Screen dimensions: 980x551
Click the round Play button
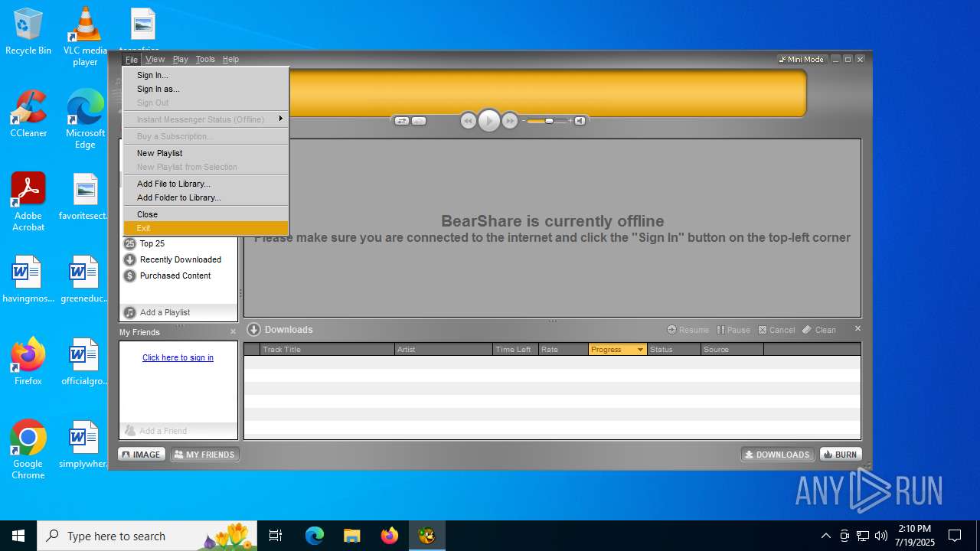[488, 121]
